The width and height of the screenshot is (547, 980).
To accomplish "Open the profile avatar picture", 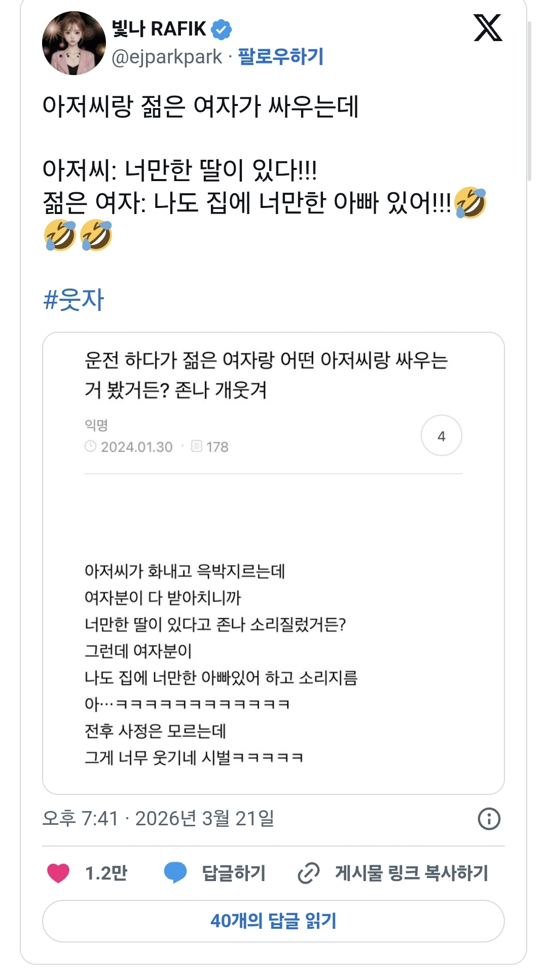I will click(x=74, y=43).
